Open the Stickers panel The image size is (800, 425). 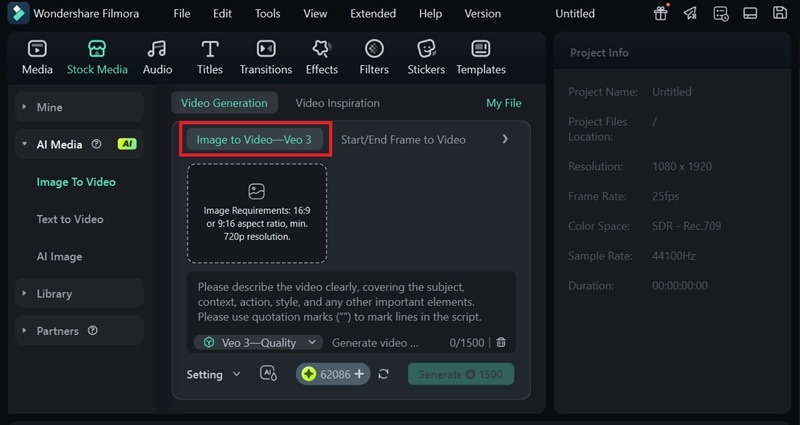426,57
